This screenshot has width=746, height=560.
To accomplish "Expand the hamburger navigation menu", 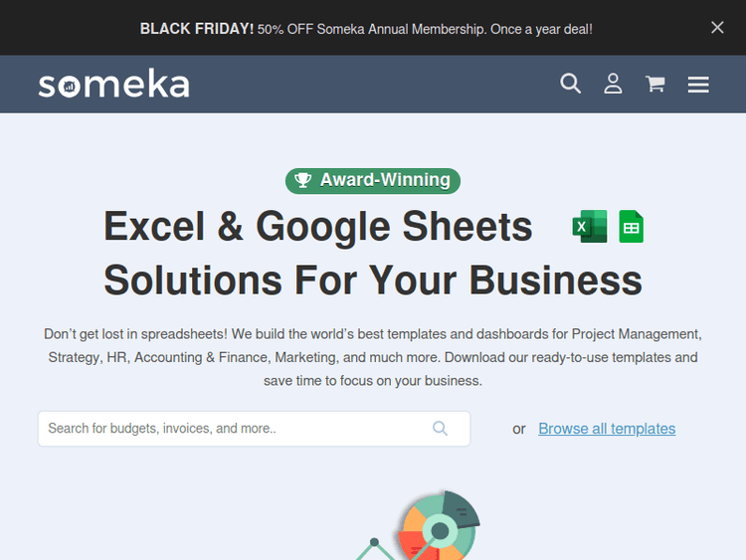I will click(698, 85).
